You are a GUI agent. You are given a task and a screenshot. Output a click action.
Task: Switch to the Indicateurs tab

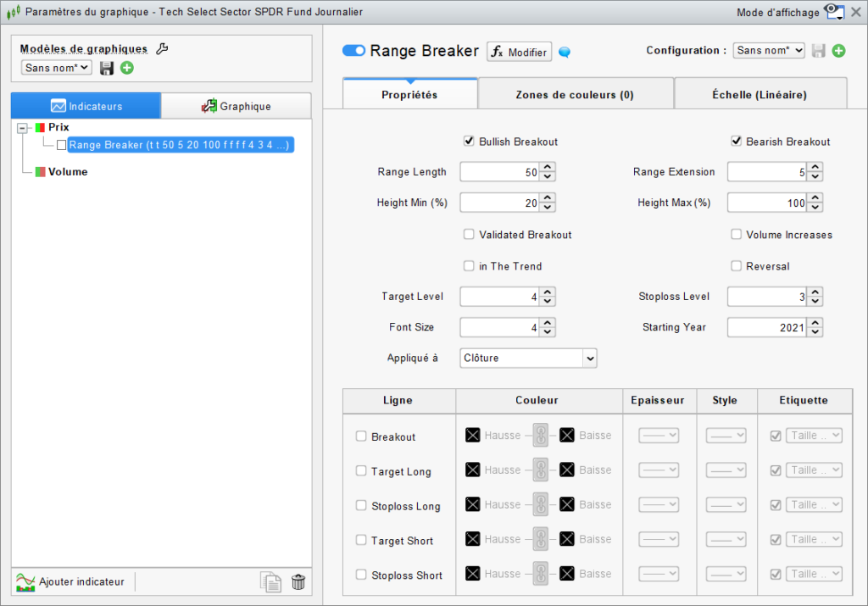tap(86, 106)
